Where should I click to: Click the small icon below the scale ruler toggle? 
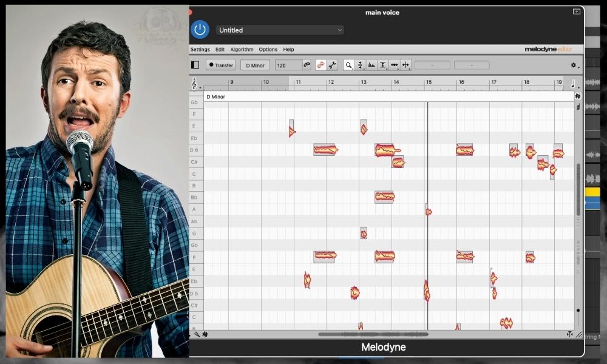click(578, 106)
